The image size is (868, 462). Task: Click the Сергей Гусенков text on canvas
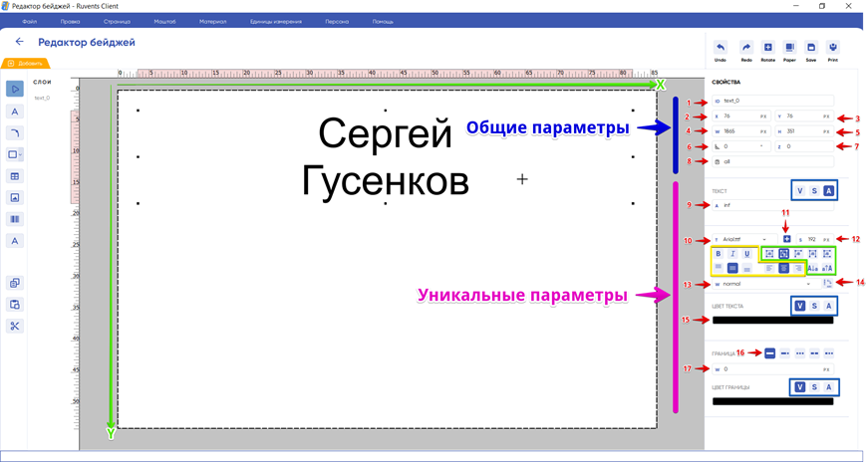coord(386,157)
